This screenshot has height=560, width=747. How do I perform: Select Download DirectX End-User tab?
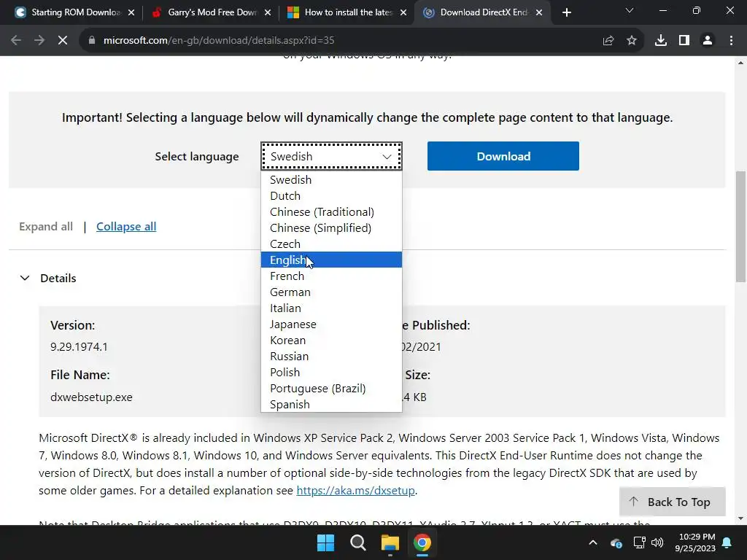coord(484,12)
